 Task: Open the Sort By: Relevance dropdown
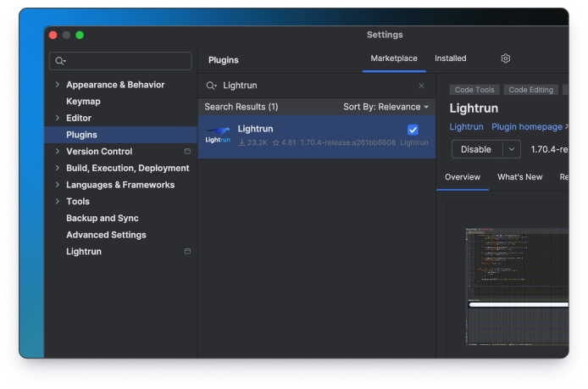coord(386,107)
